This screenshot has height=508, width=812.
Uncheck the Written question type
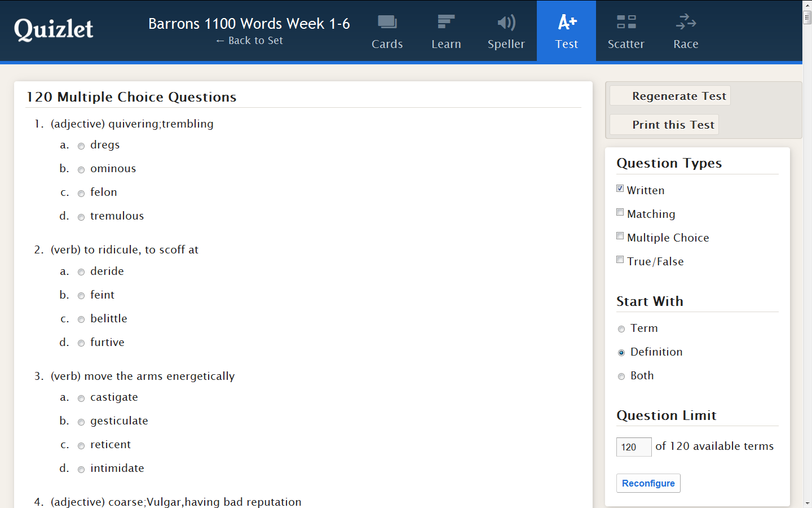point(620,189)
